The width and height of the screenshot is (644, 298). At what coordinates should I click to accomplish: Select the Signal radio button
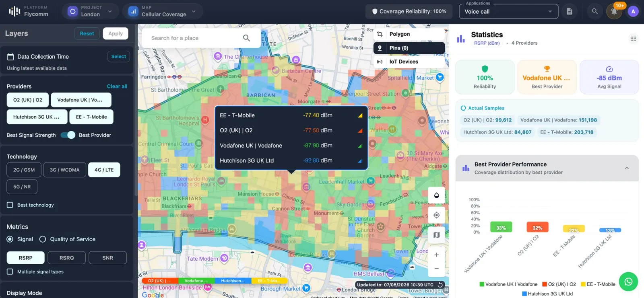tap(10, 239)
